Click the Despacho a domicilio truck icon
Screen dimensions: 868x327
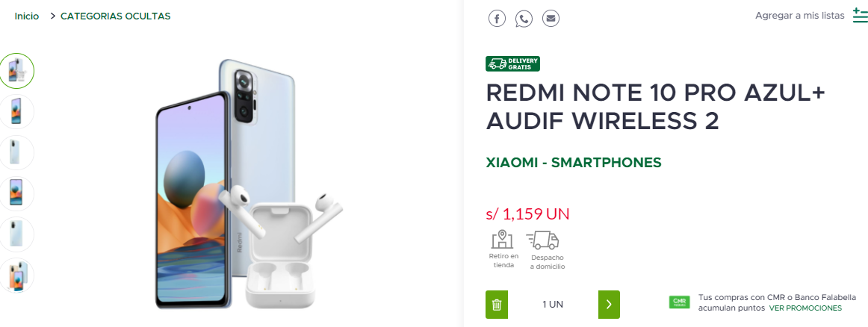tap(542, 240)
